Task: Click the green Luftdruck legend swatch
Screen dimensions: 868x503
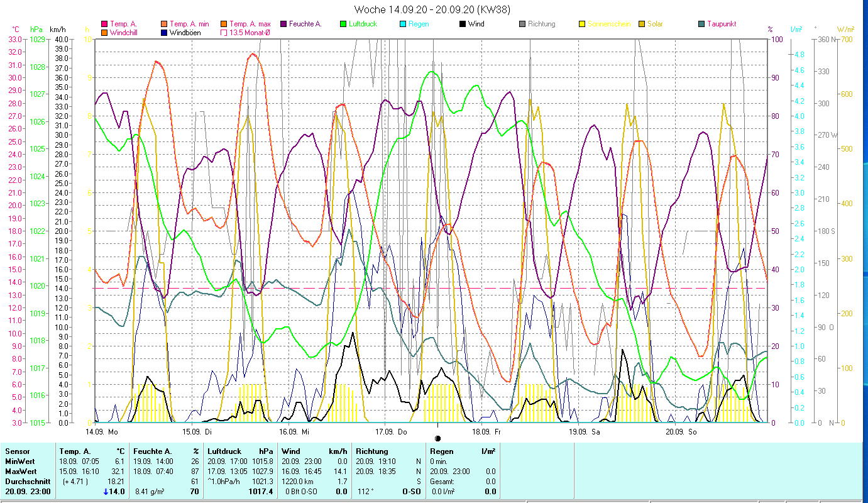Action: pyautogui.click(x=343, y=24)
